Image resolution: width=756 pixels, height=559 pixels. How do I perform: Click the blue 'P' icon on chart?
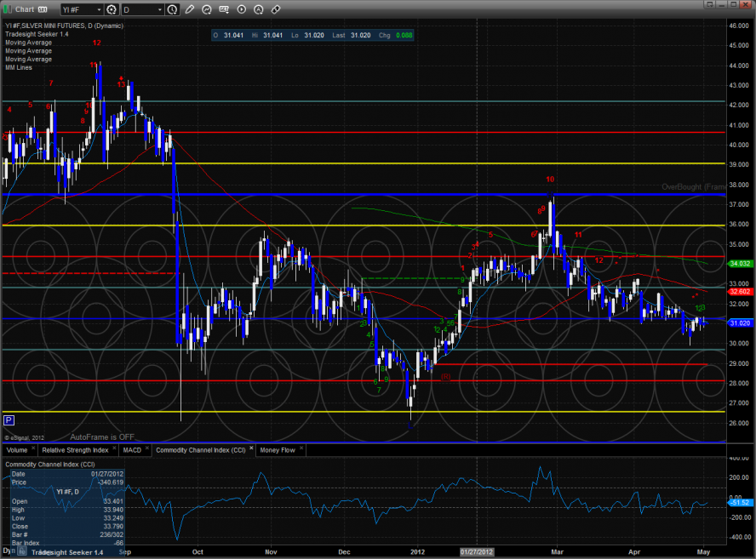click(x=9, y=420)
